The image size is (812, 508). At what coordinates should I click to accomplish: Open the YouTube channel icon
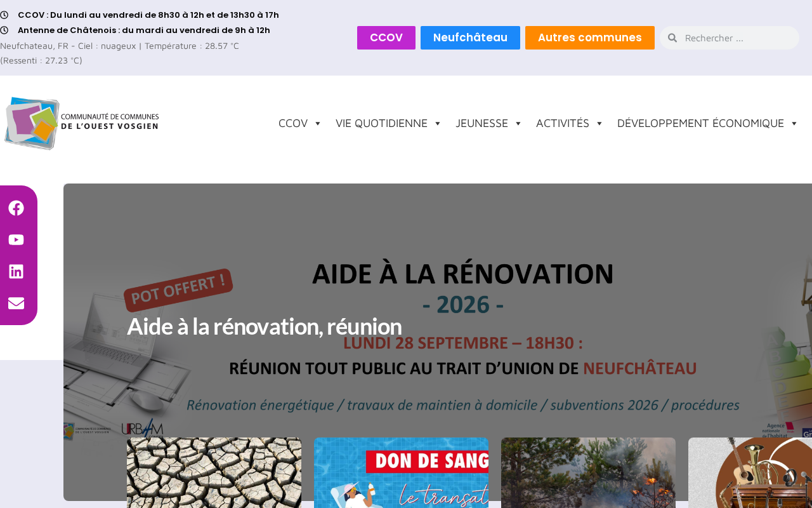click(x=16, y=240)
